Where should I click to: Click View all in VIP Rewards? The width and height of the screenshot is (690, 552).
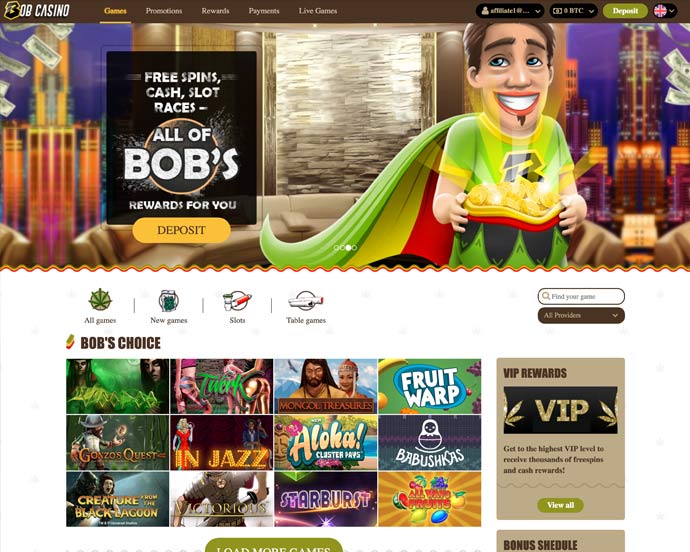[x=560, y=505]
